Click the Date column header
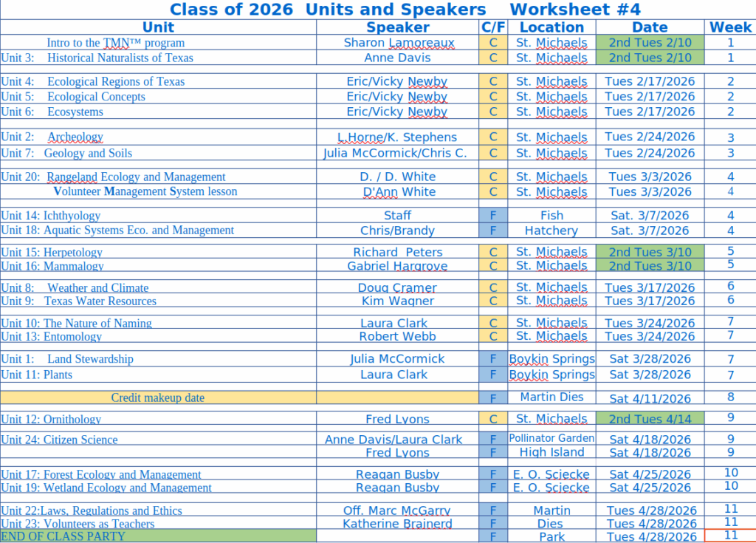The height and width of the screenshot is (543, 756). (650, 27)
